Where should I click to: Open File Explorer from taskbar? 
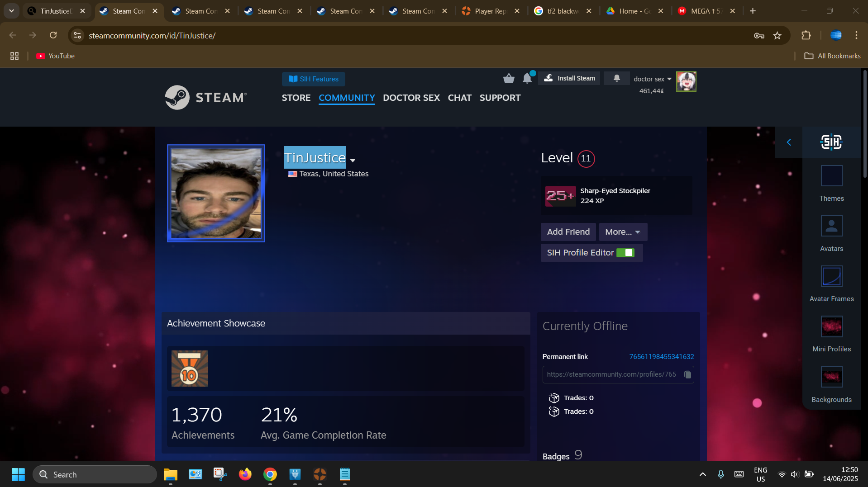pyautogui.click(x=171, y=474)
